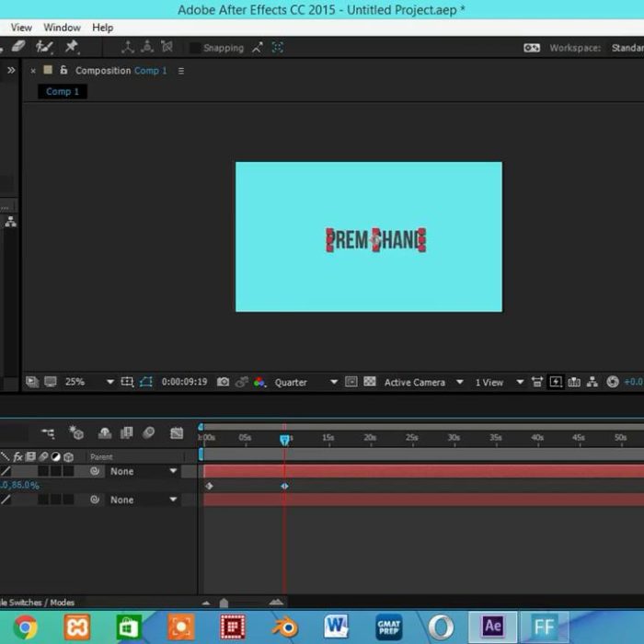Screen dimensions: 644x644
Task: Select the Eraser tool in toolbar
Action: pyautogui.click(x=19, y=47)
